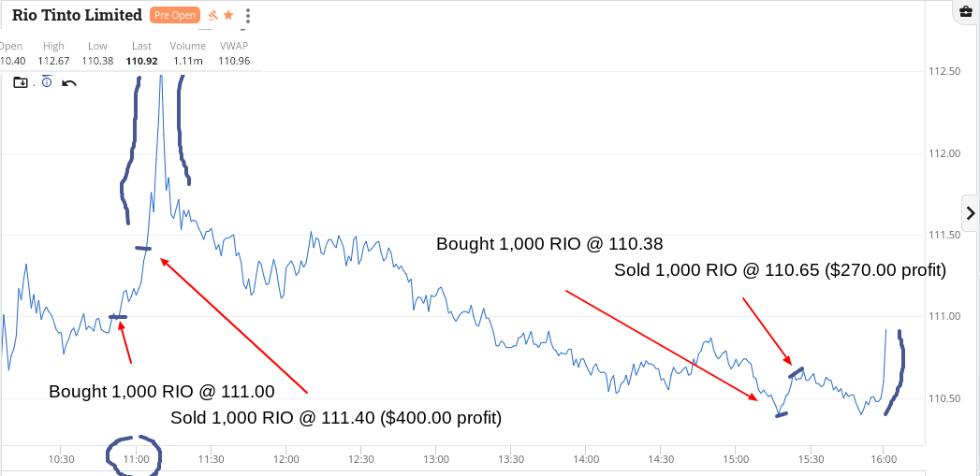Click the save-to-folder download icon

(21, 82)
